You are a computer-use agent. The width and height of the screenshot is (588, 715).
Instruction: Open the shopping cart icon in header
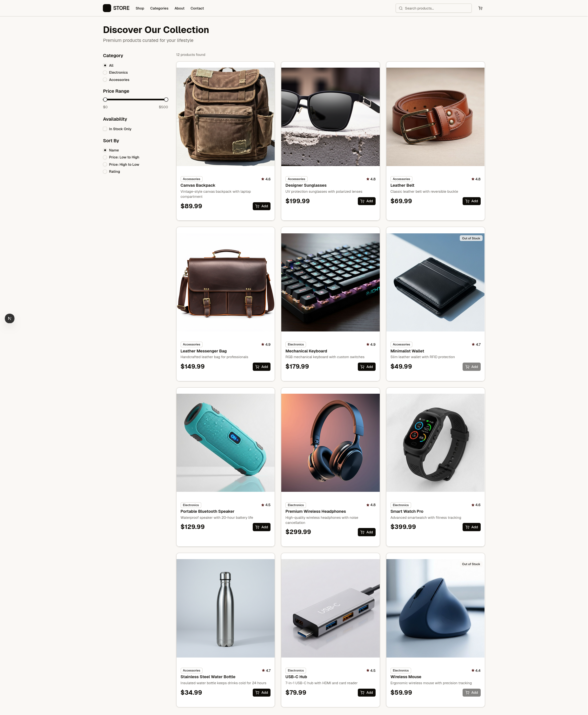pyautogui.click(x=480, y=8)
